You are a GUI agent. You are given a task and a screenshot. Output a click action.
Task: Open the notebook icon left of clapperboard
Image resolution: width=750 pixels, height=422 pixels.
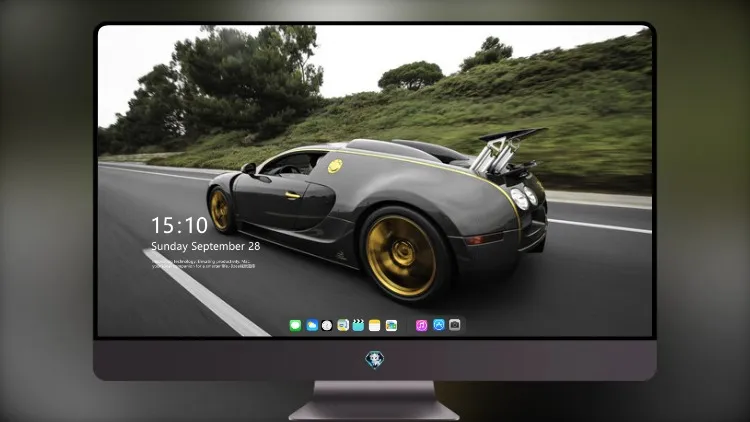click(343, 325)
